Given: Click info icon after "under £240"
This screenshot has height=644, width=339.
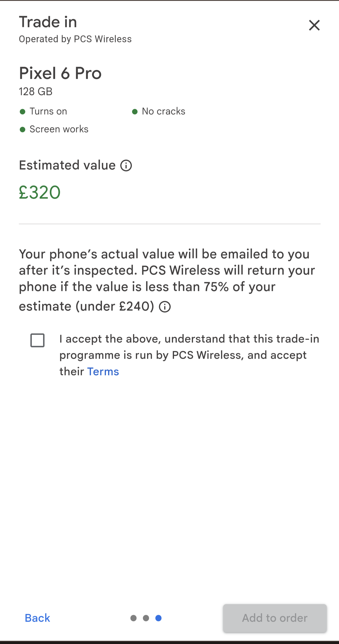Looking at the screenshot, I should point(165,307).
